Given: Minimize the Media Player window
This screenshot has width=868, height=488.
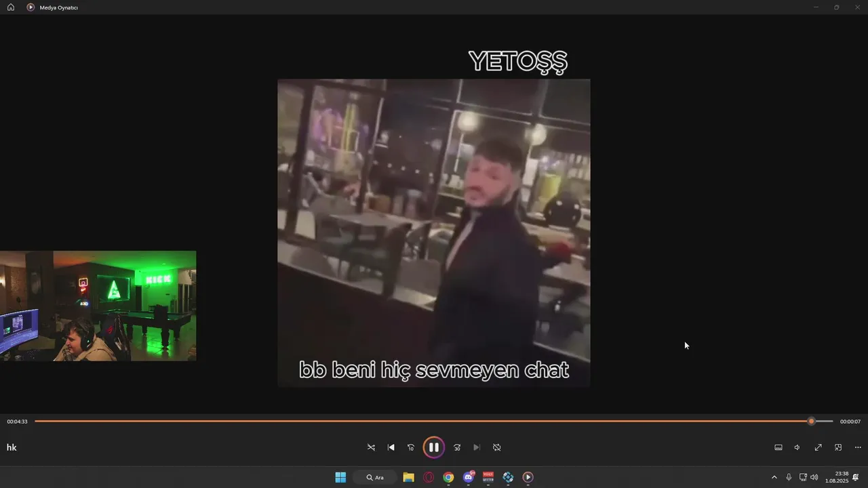Looking at the screenshot, I should 816,7.
